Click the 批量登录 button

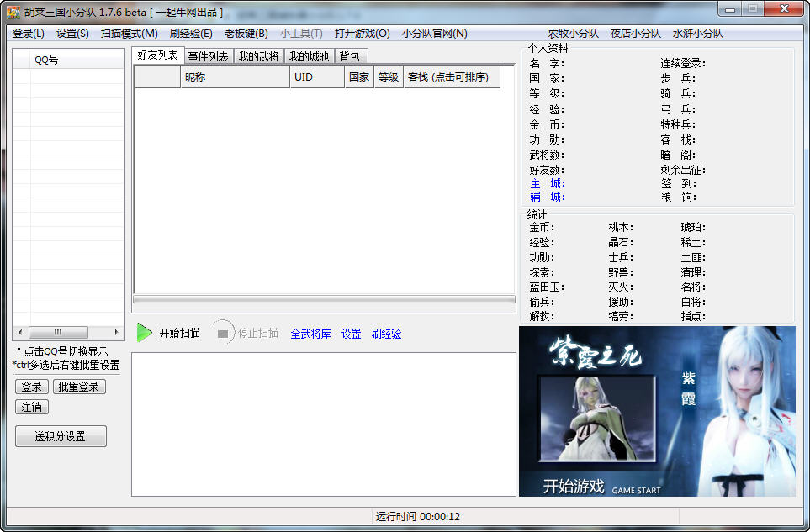pos(79,387)
